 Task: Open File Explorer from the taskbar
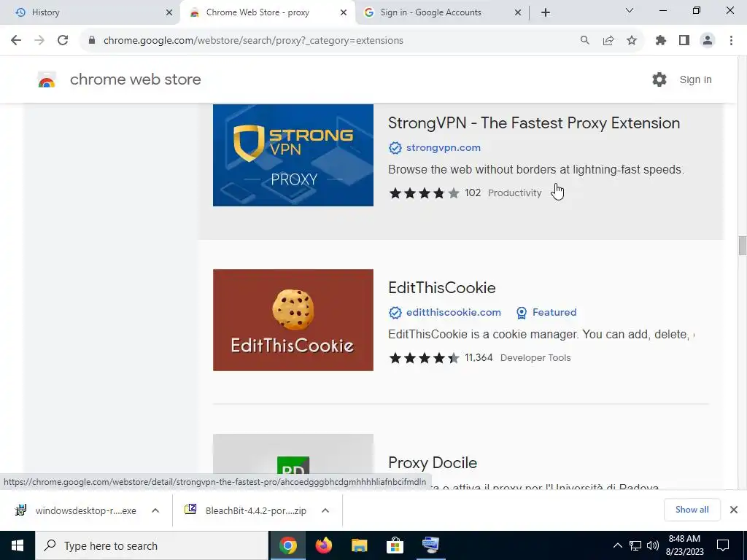pyautogui.click(x=360, y=545)
